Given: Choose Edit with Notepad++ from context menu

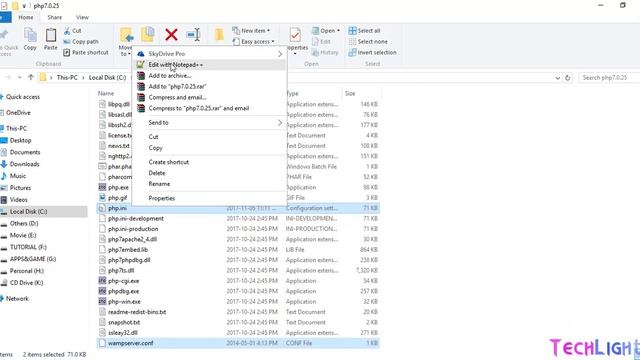Looking at the screenshot, I should pyautogui.click(x=210, y=64).
